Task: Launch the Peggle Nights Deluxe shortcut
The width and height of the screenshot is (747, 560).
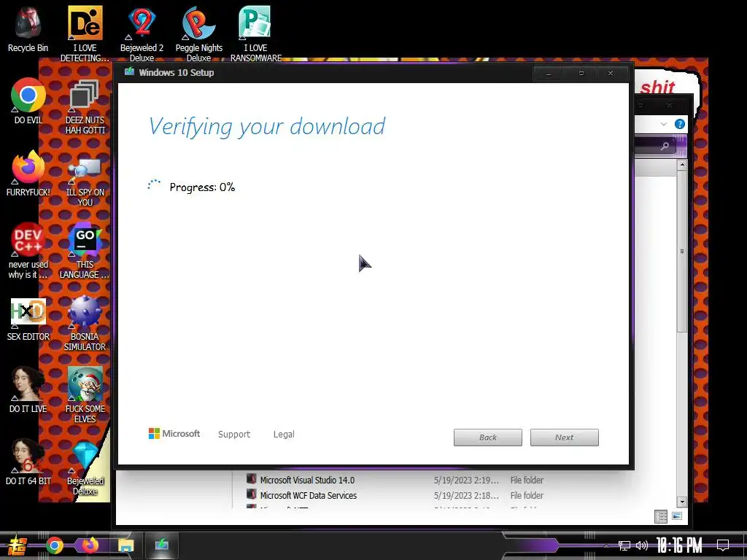Action: (198, 34)
